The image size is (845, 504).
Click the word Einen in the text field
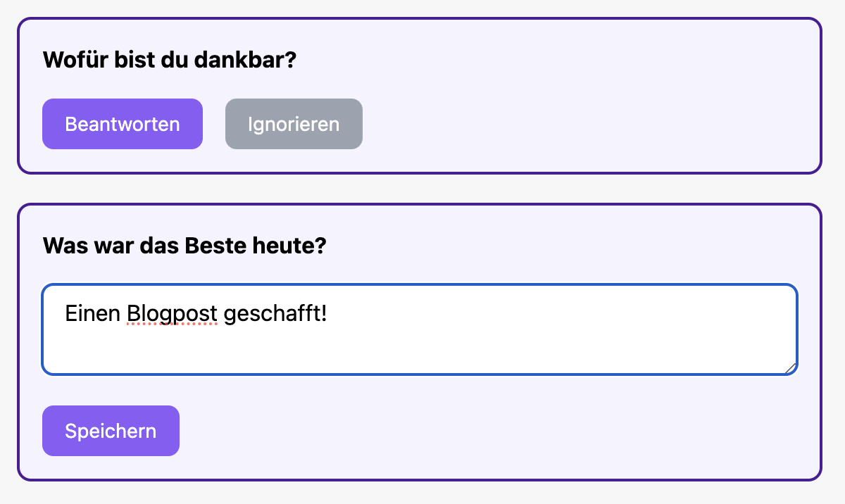[x=92, y=313]
